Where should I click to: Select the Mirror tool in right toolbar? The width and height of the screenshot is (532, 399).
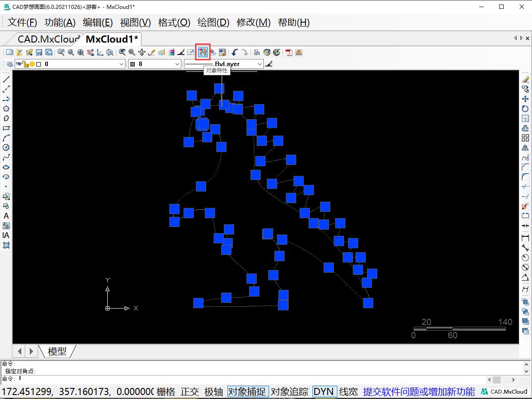point(525,148)
